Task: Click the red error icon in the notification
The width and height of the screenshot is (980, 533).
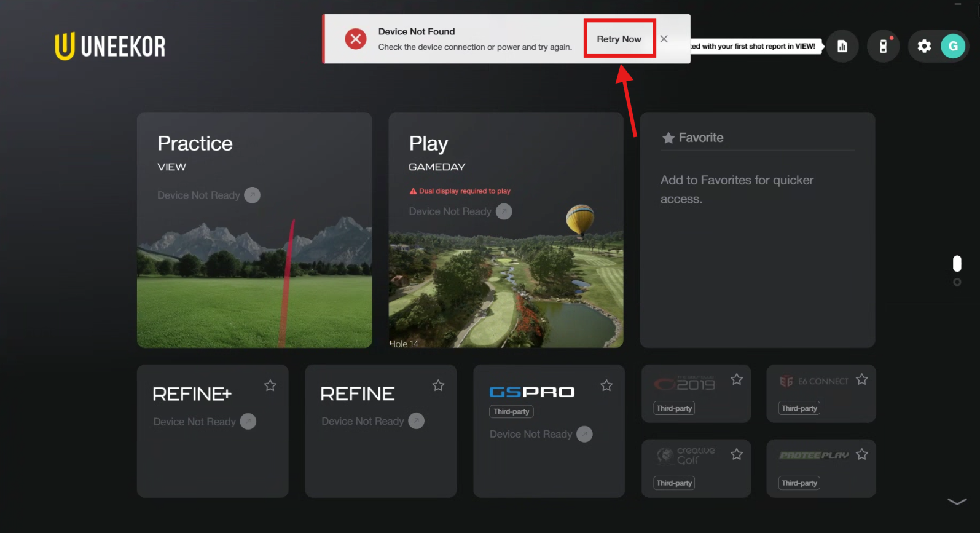Action: coord(355,39)
